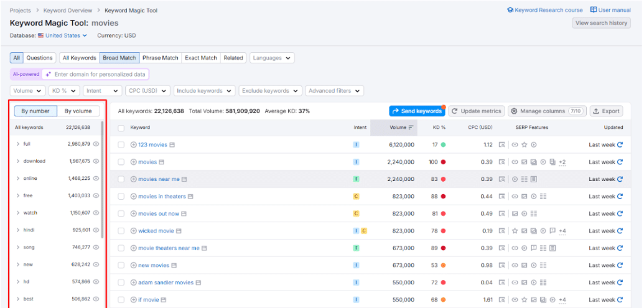Show or hide the full keyword group

click(x=96, y=144)
